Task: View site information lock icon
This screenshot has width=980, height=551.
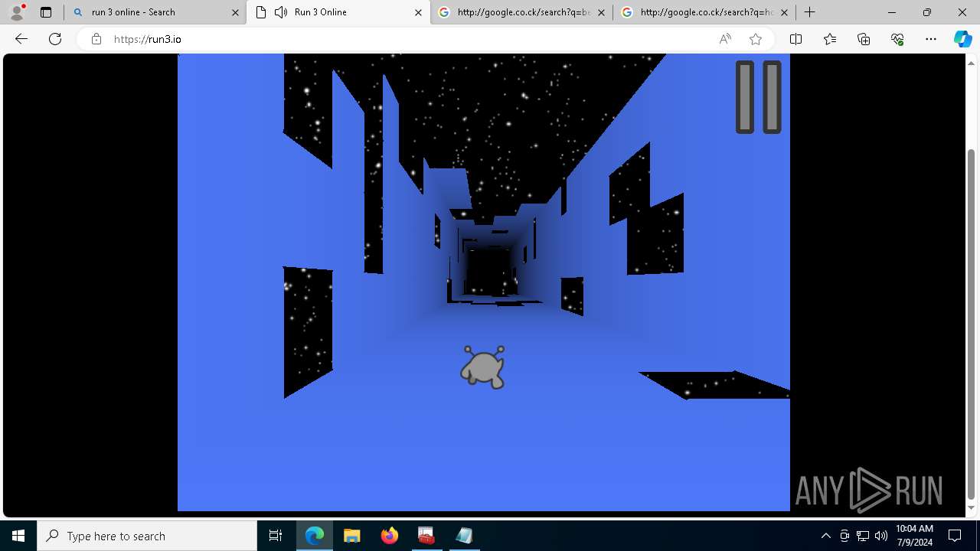Action: 96,39
